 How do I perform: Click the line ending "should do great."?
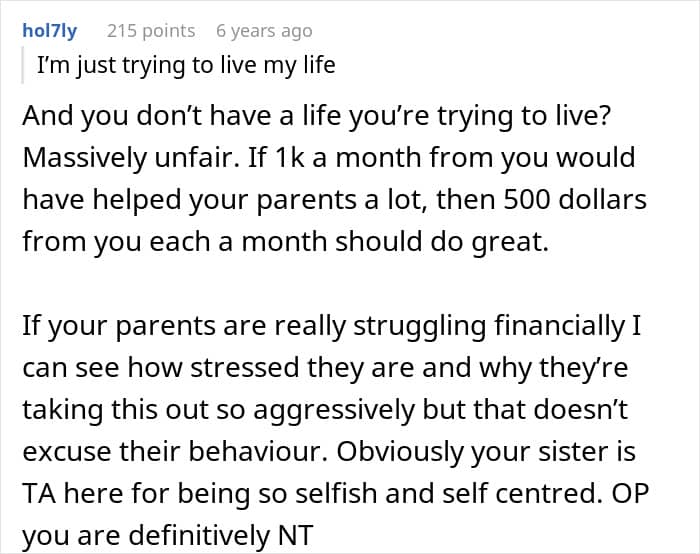[285, 242]
